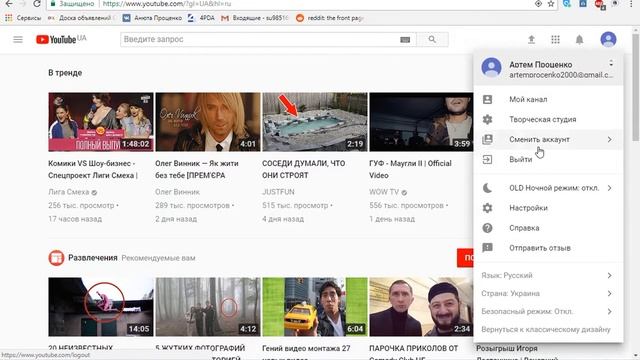The height and width of the screenshot is (360, 640).
Task: Click the Creator Studio gear icon
Action: pos(487,119)
